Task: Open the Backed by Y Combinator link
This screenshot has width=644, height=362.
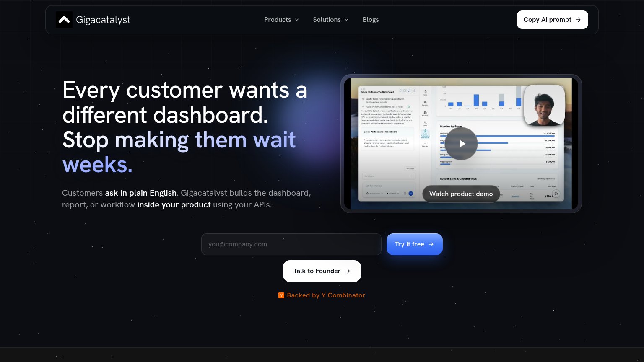Action: (322, 295)
